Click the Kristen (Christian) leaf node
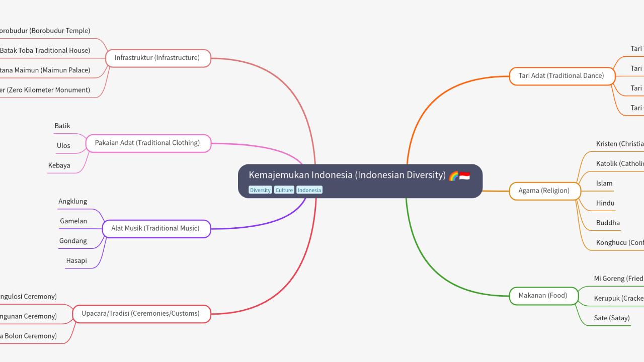This screenshot has width=644, height=362. 620,144
